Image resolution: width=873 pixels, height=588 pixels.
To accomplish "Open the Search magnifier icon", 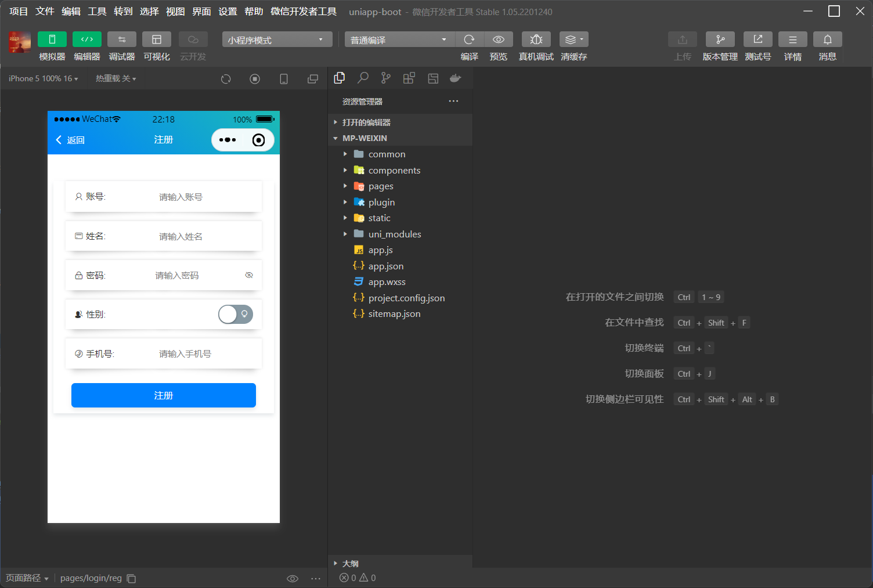I will pos(363,78).
